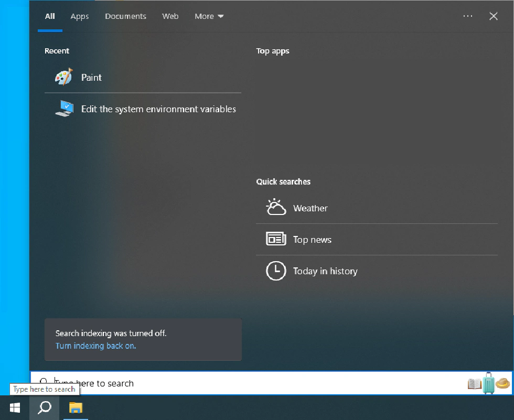Click 'Turn indexing back on' link
This screenshot has width=514, height=420.
(x=95, y=346)
